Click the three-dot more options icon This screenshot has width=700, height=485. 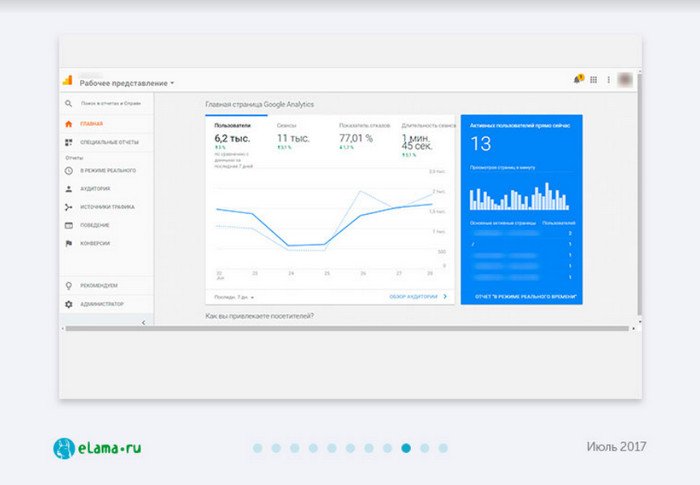coord(608,79)
